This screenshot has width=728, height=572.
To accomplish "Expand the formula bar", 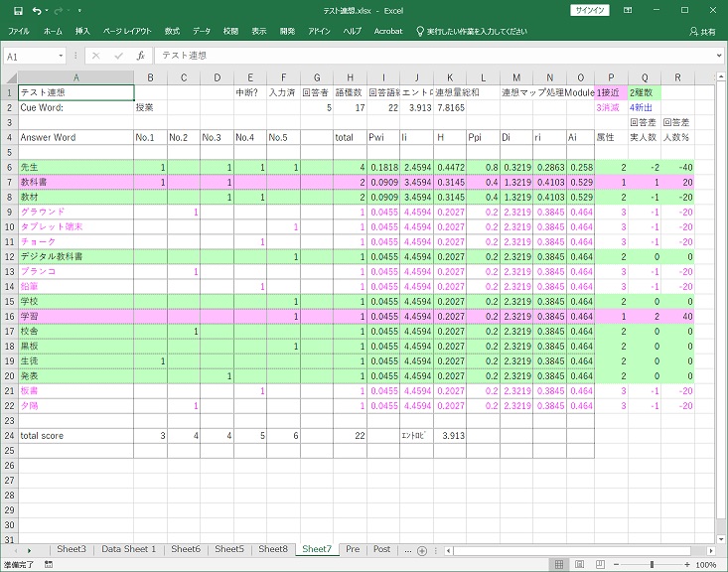I will [x=718, y=57].
